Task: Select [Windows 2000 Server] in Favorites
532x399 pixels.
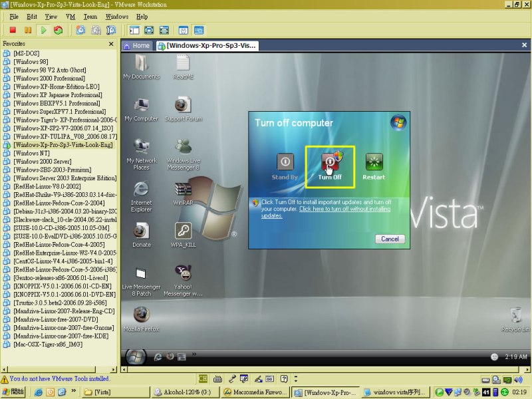Action: click(x=43, y=162)
